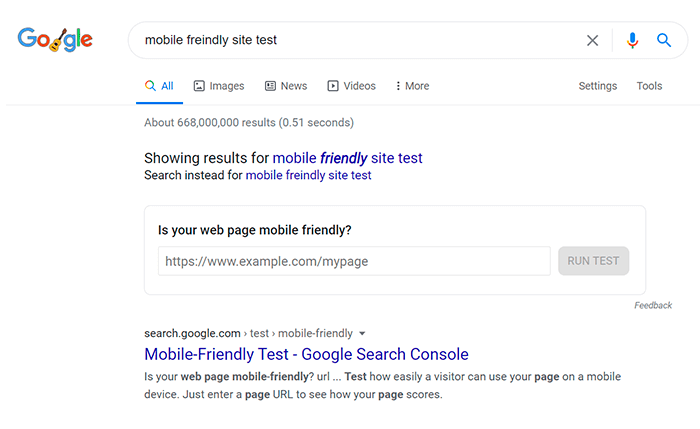Search instead for 'mobile freindly site test'
700x429 pixels.
point(308,175)
